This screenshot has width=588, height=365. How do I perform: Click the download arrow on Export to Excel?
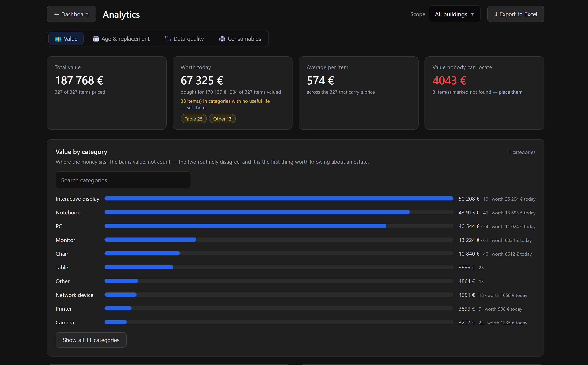496,14
